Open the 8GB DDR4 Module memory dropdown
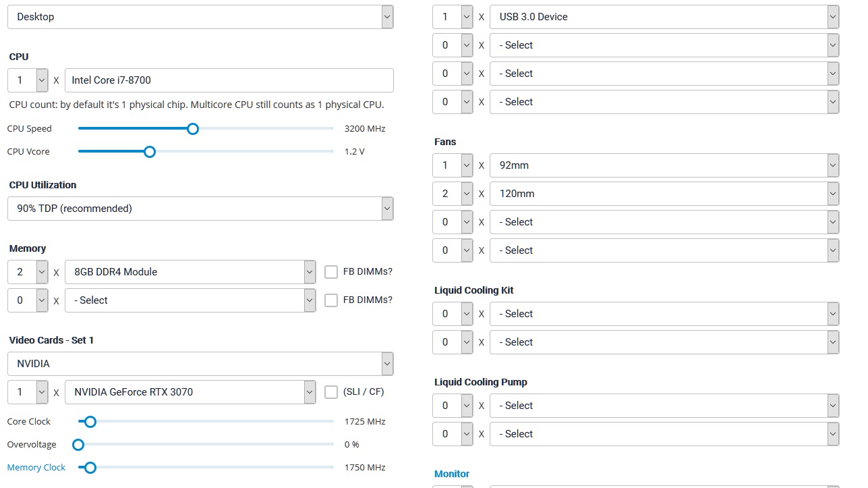This screenshot has height=488, width=868. click(x=190, y=272)
